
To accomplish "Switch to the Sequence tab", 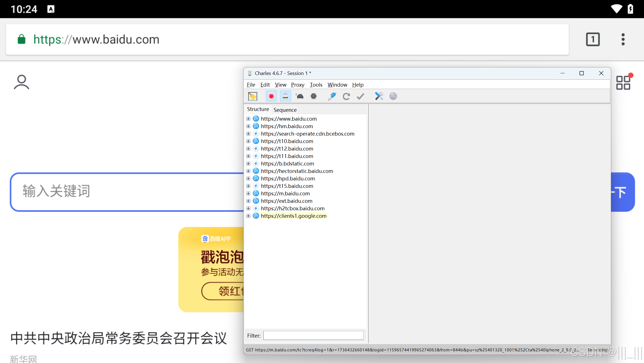I will 285,110.
